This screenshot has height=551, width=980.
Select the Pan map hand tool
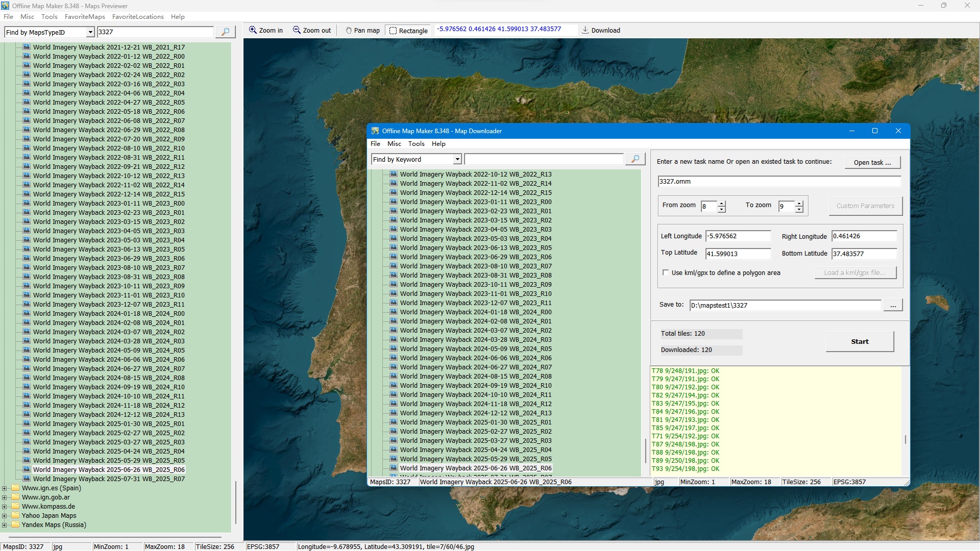pos(362,31)
